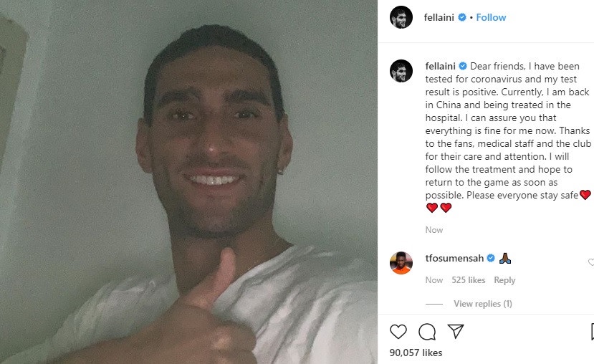594x364 pixels.
Task: Like tfosumensah's comment heart
Action: click(591, 262)
